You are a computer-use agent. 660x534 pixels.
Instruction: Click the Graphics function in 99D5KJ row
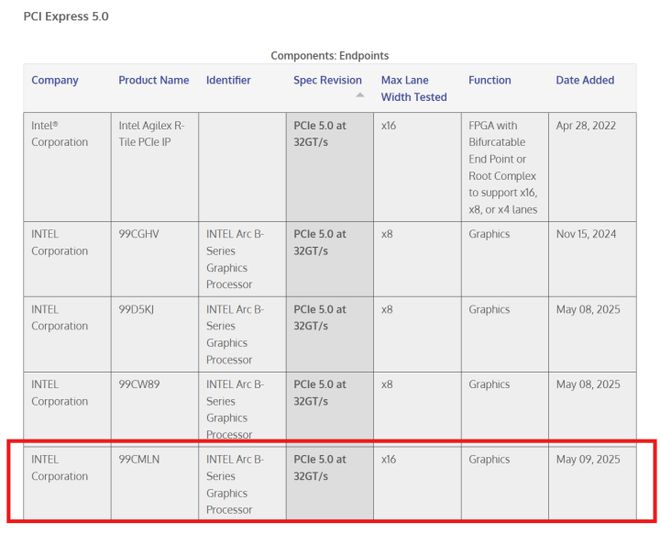click(489, 309)
